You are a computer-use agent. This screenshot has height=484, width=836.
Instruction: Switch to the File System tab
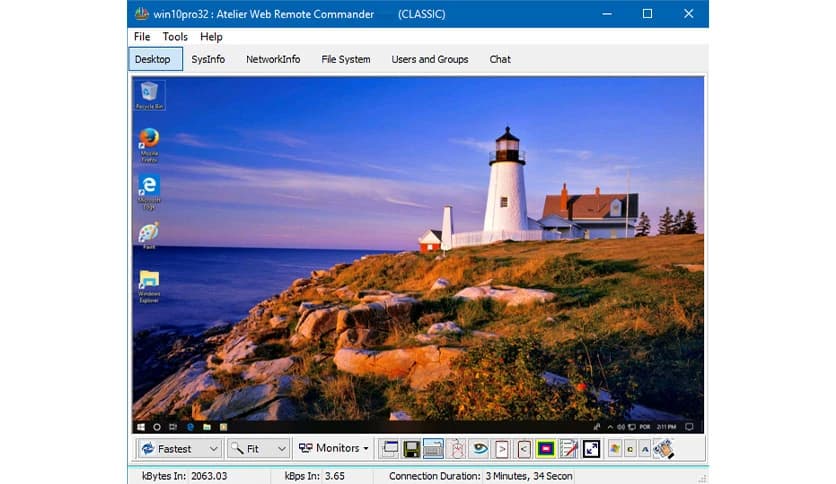(346, 60)
